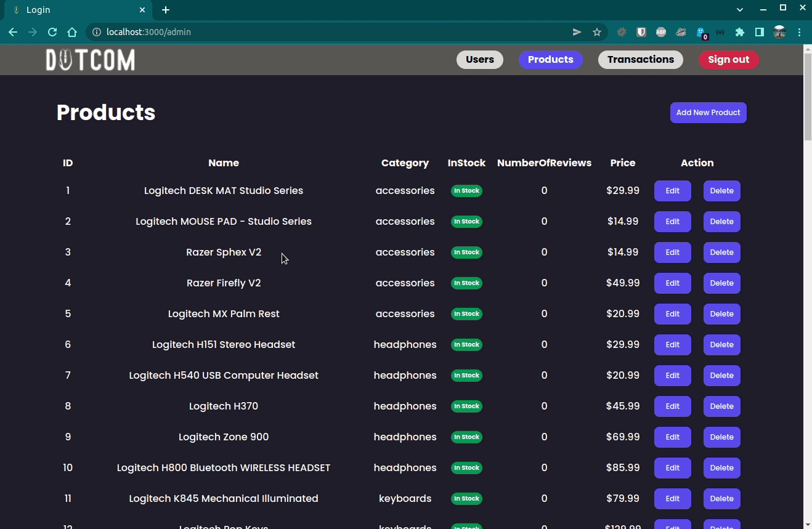Delete the Razer Sphex V2 product

coord(722,252)
